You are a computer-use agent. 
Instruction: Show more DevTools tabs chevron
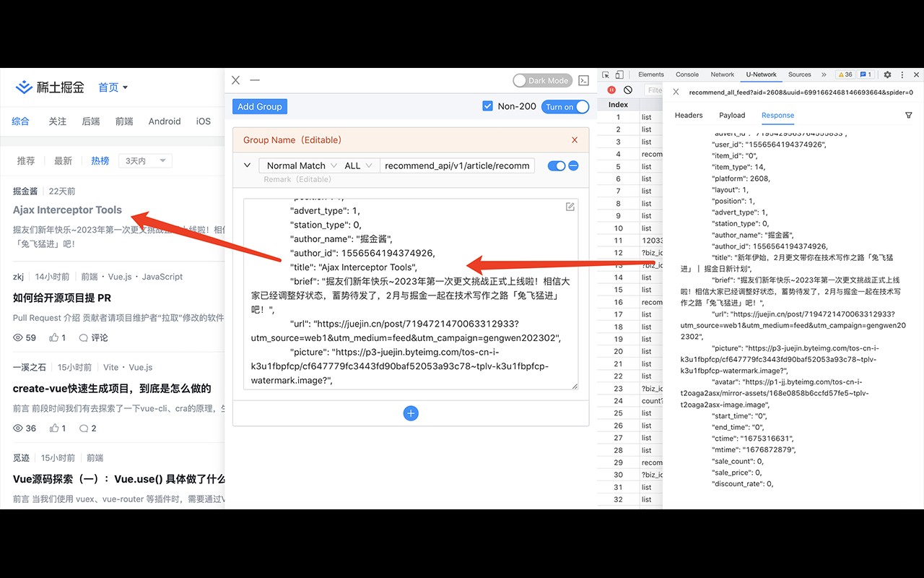pyautogui.click(x=824, y=74)
